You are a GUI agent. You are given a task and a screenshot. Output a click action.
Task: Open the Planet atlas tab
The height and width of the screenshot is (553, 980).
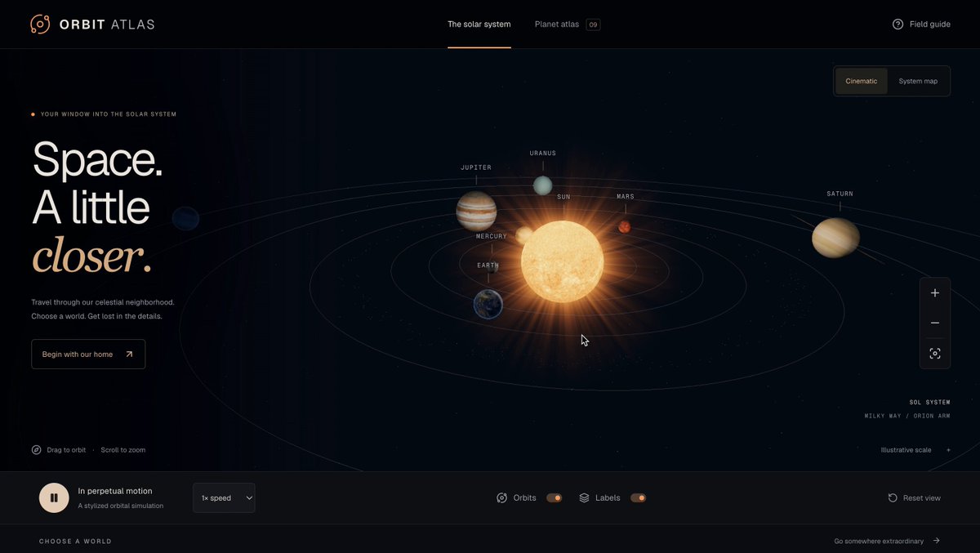557,25
